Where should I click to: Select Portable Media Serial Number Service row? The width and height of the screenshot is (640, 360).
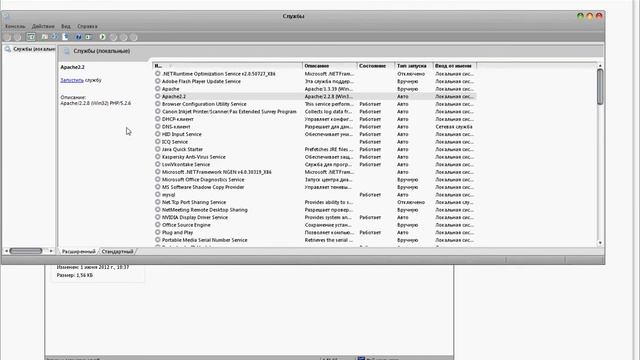[315, 240]
